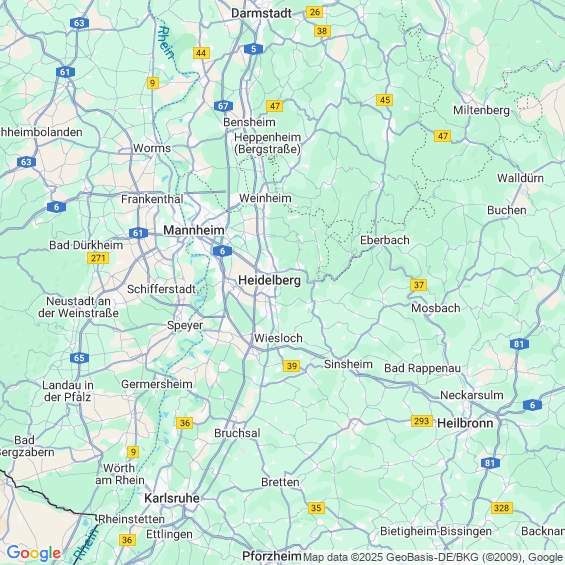The width and height of the screenshot is (565, 565).
Task: Click the yellow 39 marker near Wiesloch
Action: pyautogui.click(x=292, y=366)
